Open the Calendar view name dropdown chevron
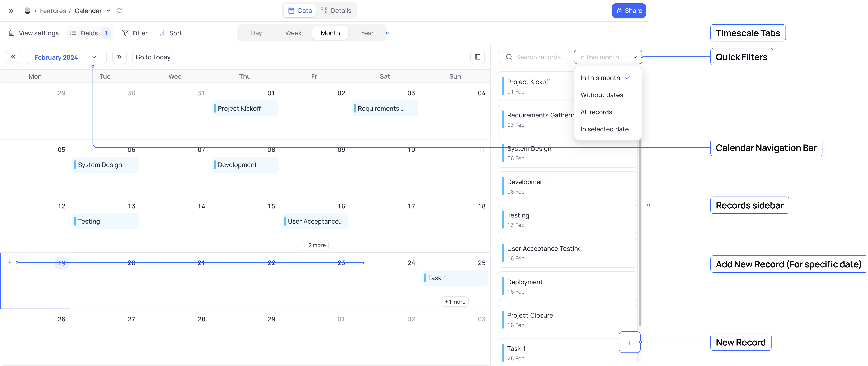Viewport: 868px width, 366px height. click(108, 11)
